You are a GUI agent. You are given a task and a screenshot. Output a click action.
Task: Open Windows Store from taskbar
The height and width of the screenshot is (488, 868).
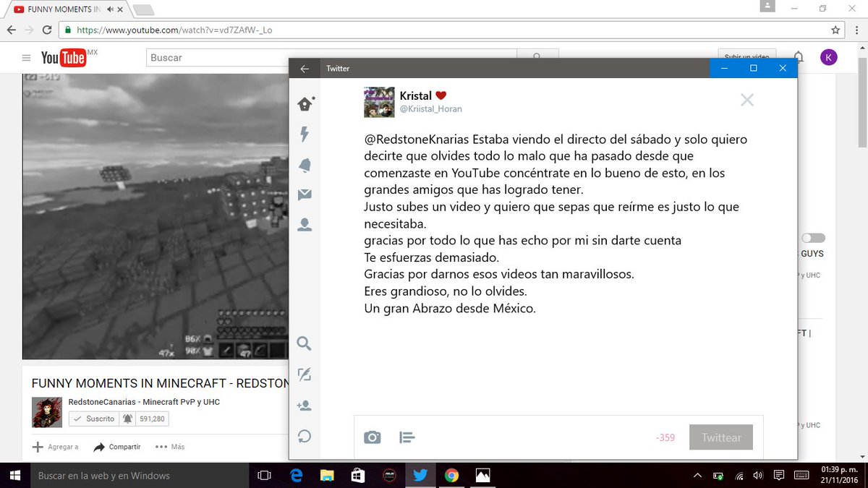[x=357, y=476]
